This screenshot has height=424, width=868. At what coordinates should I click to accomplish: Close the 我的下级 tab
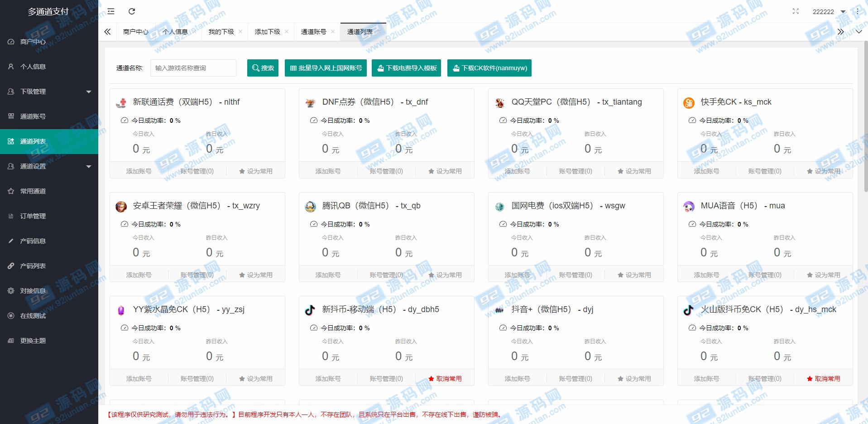240,32
